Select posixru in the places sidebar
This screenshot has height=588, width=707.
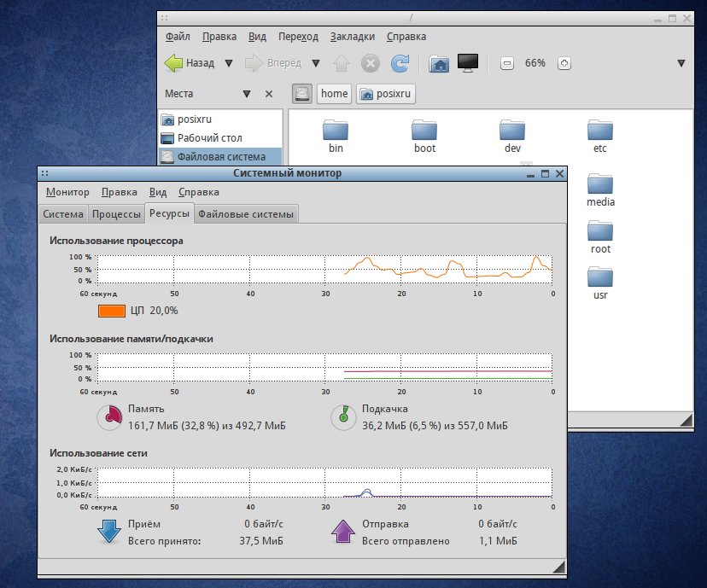pyautogui.click(x=220, y=119)
